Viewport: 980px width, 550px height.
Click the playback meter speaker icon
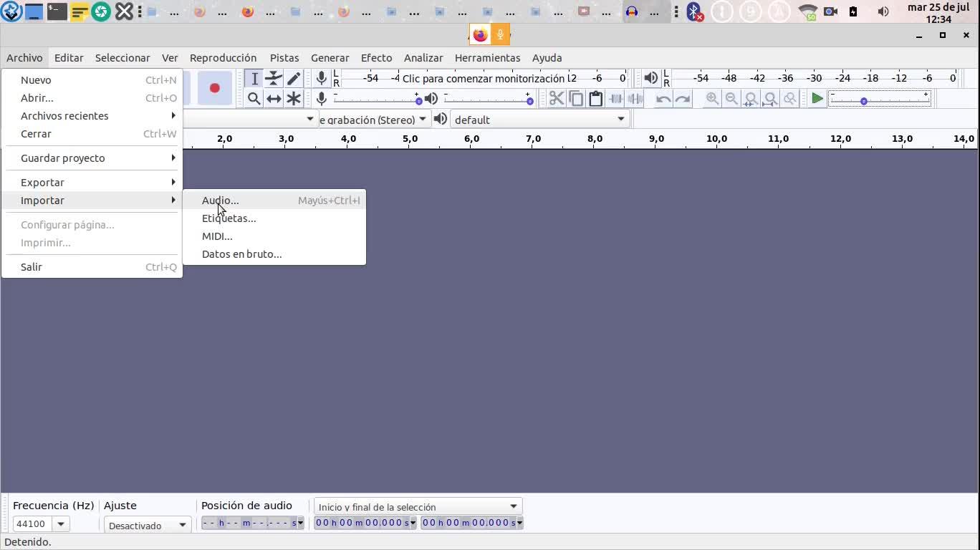pyautogui.click(x=650, y=78)
